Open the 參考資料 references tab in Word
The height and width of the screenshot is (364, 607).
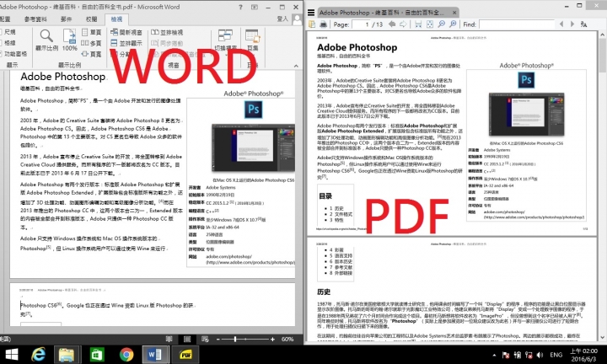pyautogui.click(x=35, y=19)
